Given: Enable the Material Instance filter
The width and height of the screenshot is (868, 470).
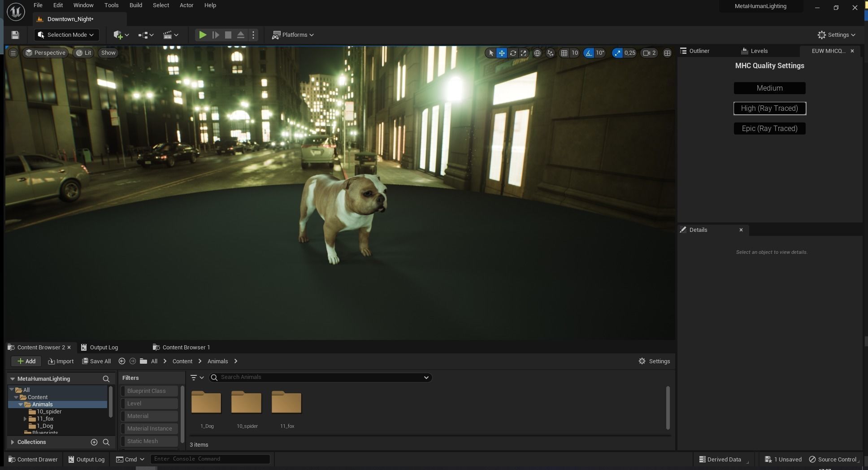Looking at the screenshot, I should tap(150, 429).
